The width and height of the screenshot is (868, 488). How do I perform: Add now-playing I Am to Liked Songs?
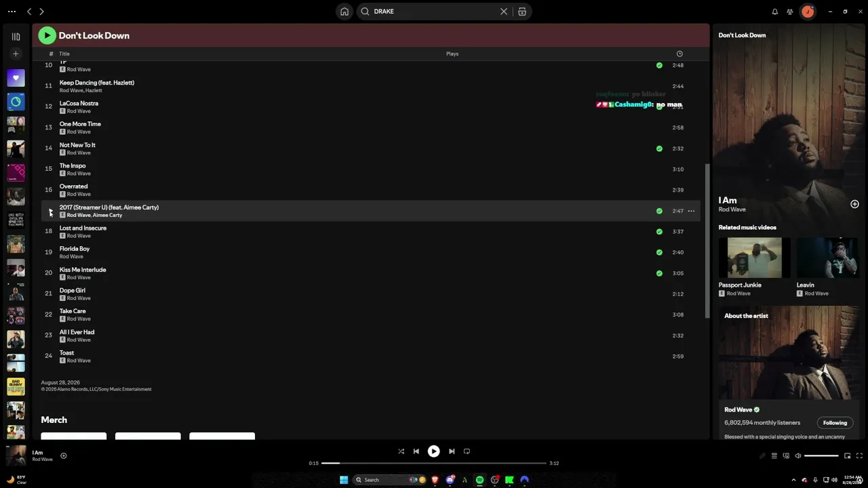point(63,456)
